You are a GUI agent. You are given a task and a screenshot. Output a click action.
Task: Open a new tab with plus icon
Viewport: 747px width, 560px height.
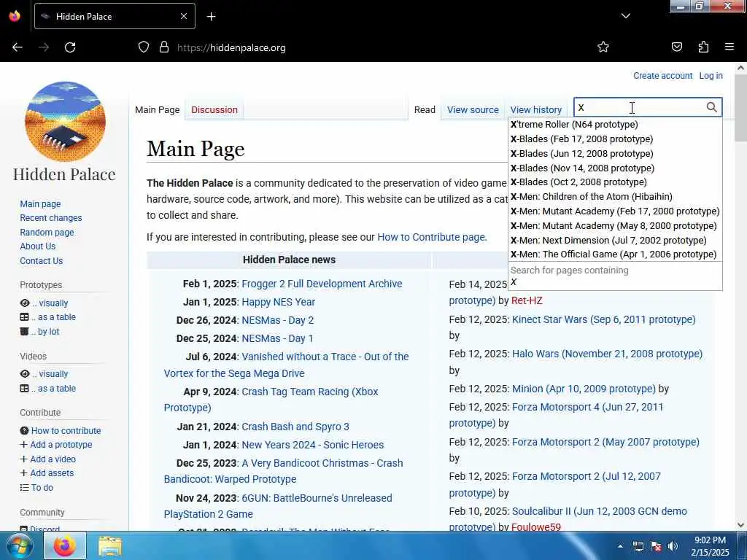pyautogui.click(x=211, y=17)
